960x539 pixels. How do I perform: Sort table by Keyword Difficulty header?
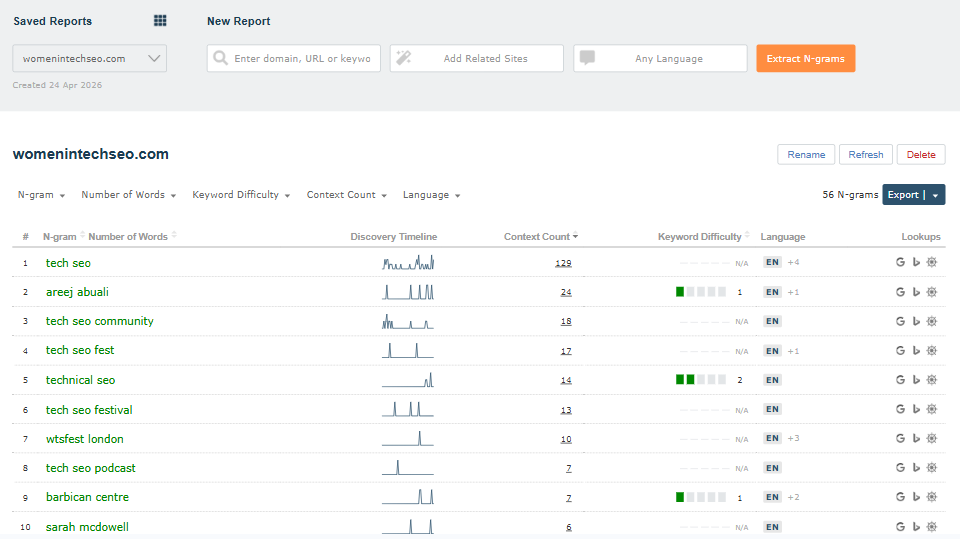point(703,236)
